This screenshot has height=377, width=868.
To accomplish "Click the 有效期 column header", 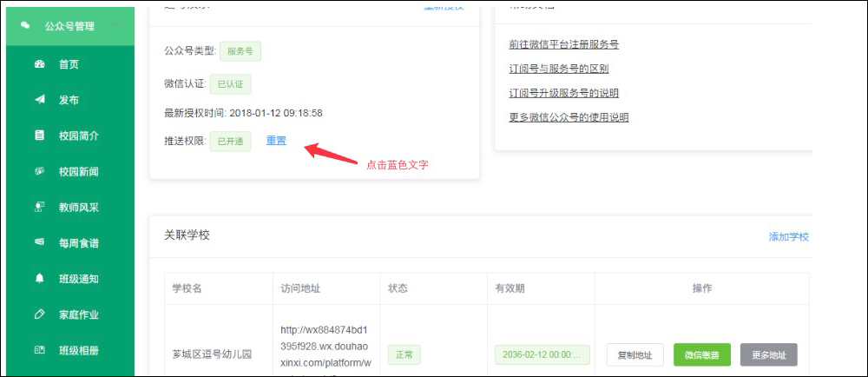I will (x=510, y=288).
